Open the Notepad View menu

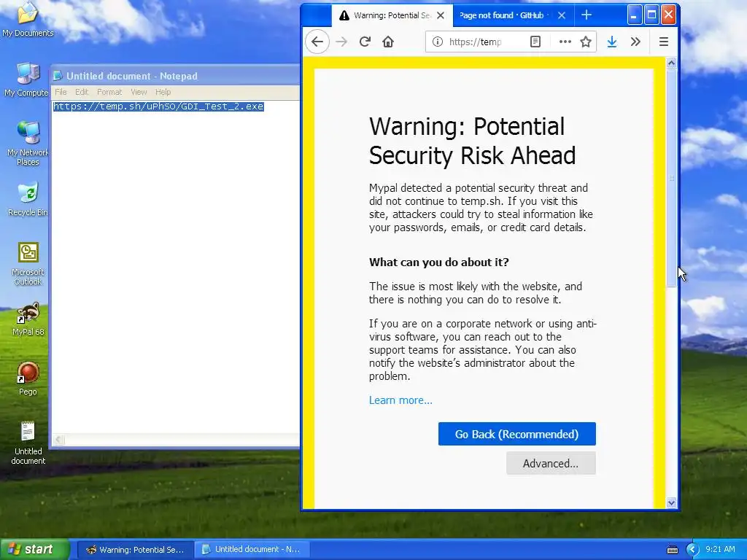coord(139,92)
